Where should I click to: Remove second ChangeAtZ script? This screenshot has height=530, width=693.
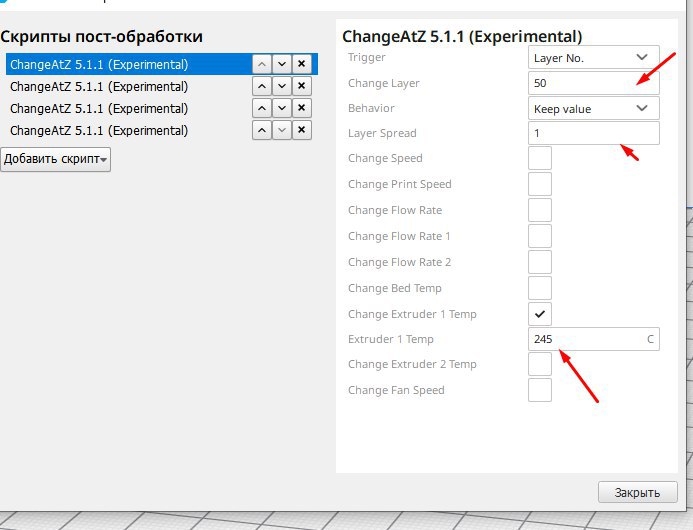click(301, 86)
